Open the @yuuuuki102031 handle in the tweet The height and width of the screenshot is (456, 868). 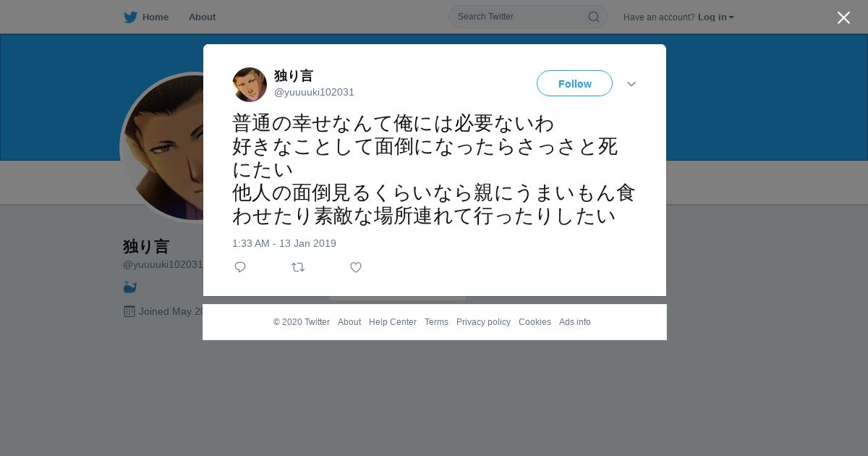(x=314, y=92)
